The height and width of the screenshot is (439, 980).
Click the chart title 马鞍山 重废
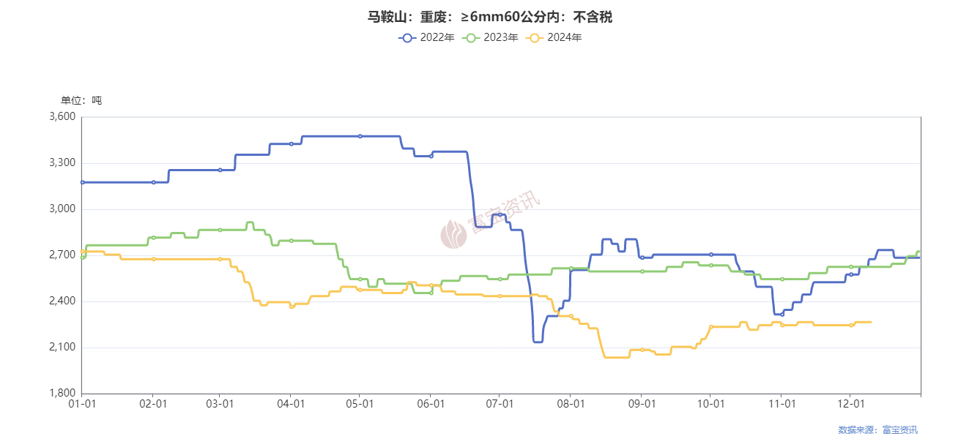[x=489, y=16]
